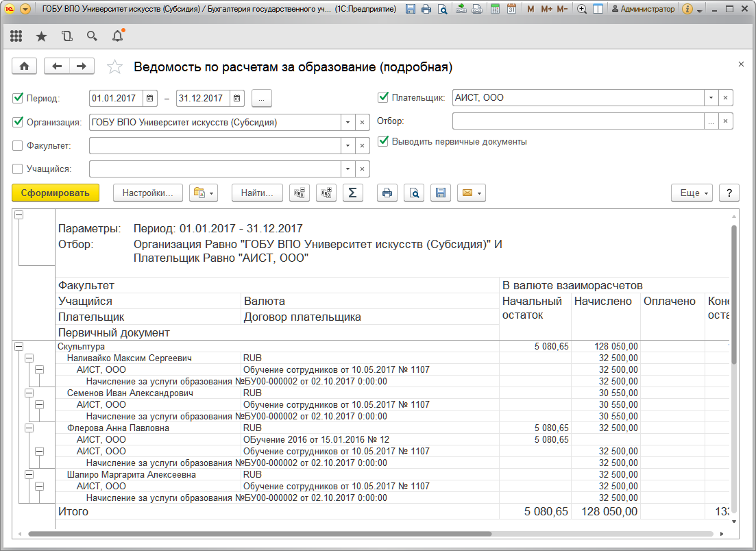Print the report from the toolbar

click(x=387, y=193)
